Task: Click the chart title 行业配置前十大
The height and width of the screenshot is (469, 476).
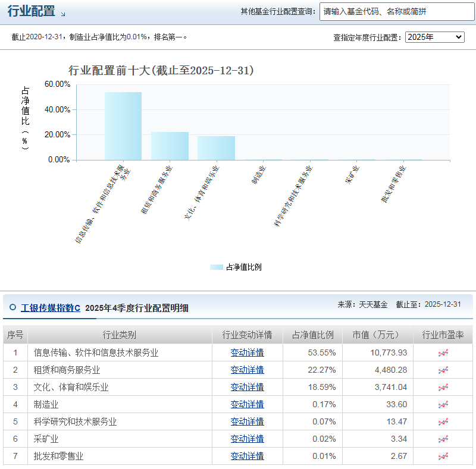Action: tap(161, 70)
